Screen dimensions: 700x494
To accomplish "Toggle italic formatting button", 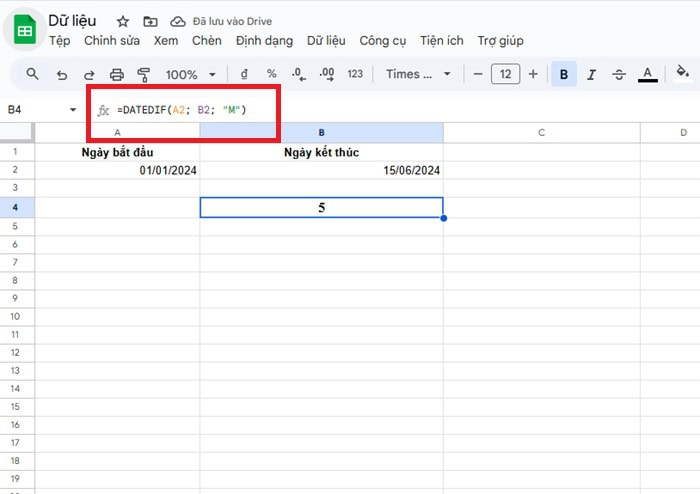I will [x=591, y=74].
